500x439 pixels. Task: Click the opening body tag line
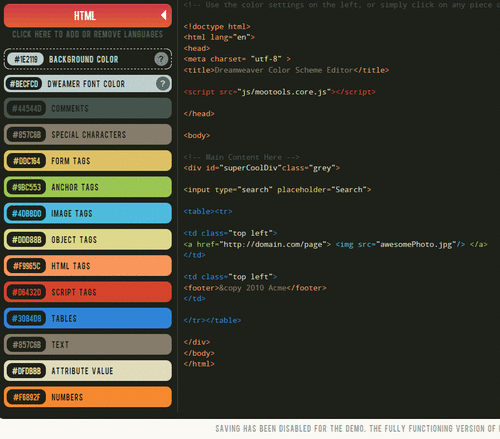[197, 135]
